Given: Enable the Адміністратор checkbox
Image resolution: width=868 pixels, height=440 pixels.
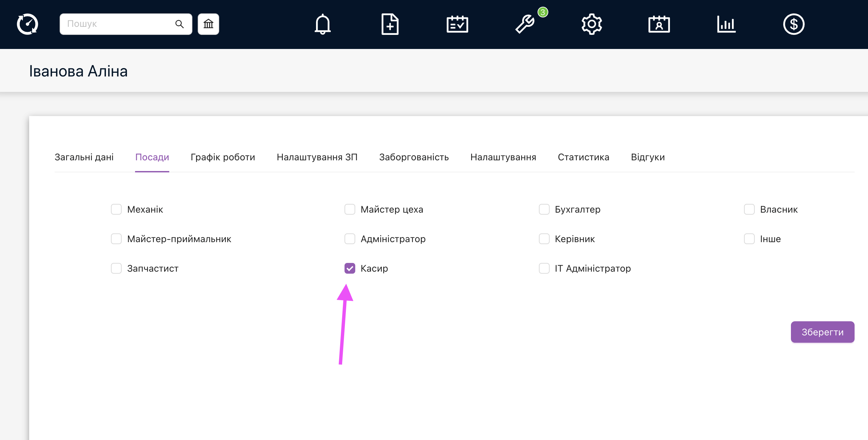Looking at the screenshot, I should [349, 238].
